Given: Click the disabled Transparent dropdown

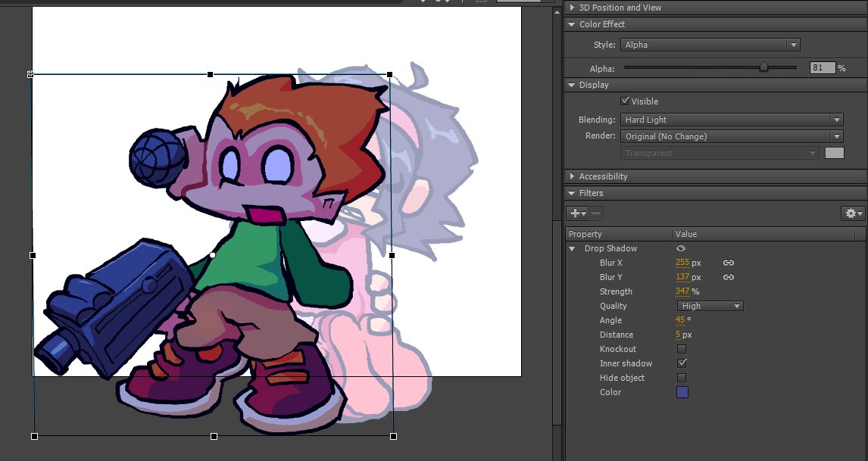Looking at the screenshot, I should pyautogui.click(x=719, y=154).
